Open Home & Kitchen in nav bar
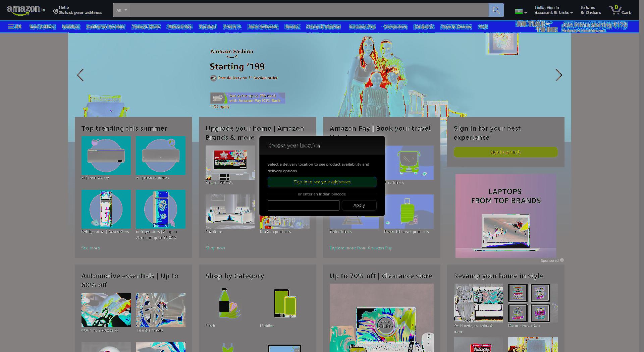The width and height of the screenshot is (644, 352). click(323, 26)
